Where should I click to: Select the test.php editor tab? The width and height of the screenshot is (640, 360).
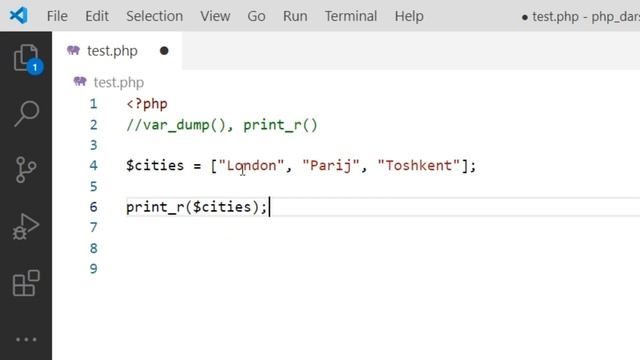point(117,51)
